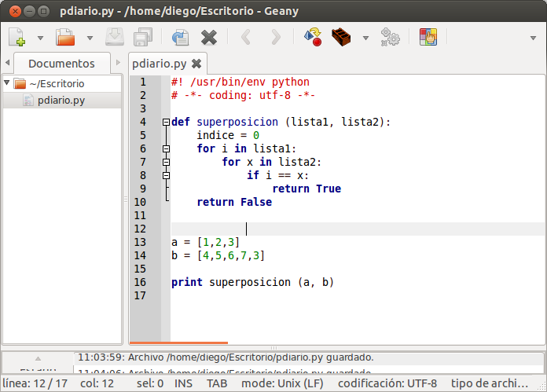Click the New file icon
The height and width of the screenshot is (392, 547).
pyautogui.click(x=17, y=37)
